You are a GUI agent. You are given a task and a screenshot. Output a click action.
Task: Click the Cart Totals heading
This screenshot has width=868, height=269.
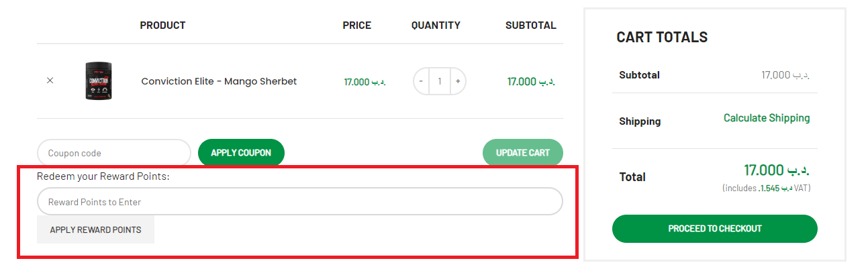(662, 38)
